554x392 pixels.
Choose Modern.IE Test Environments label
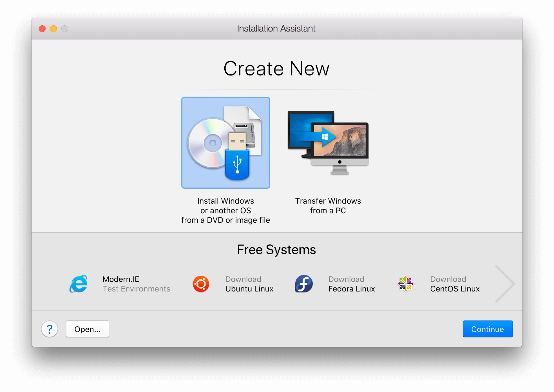[136, 284]
